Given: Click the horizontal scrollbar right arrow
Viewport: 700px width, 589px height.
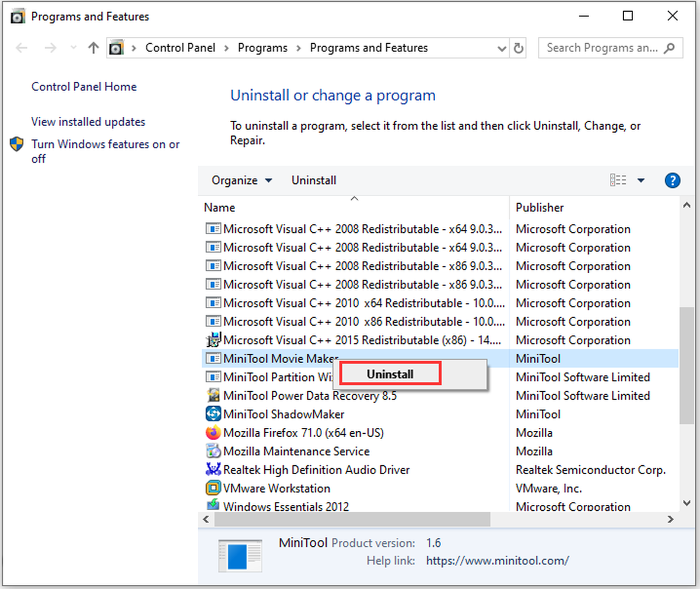Looking at the screenshot, I should coord(670,518).
